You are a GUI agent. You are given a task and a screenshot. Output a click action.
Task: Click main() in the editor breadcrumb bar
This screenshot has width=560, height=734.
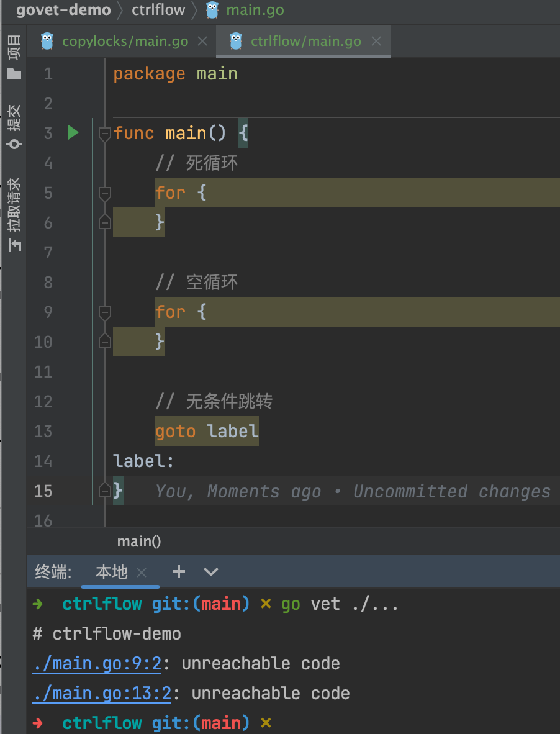click(139, 541)
